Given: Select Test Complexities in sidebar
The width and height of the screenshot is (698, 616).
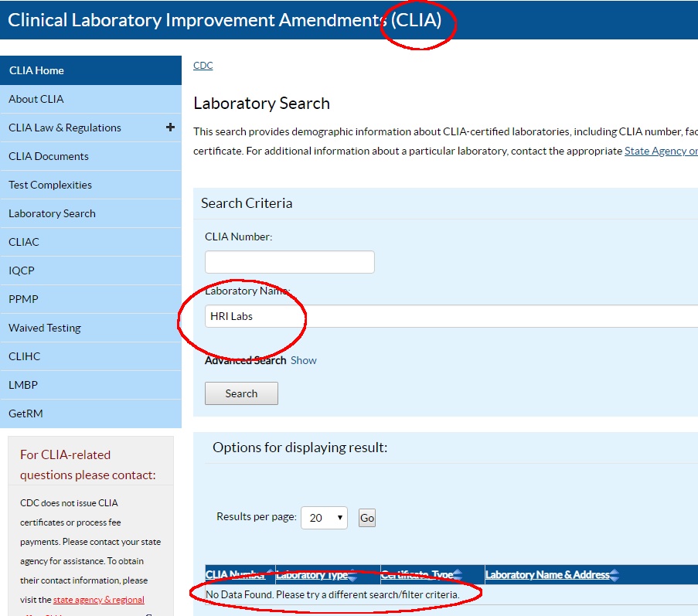Looking at the screenshot, I should point(50,185).
